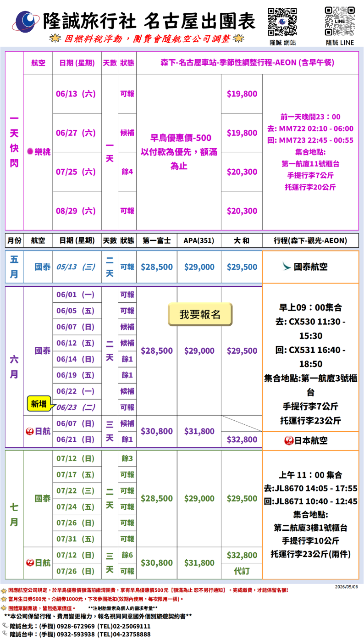This screenshot has width=364, height=640.
Task: Click the 餘4 status for 07/25
Action: coord(127,172)
